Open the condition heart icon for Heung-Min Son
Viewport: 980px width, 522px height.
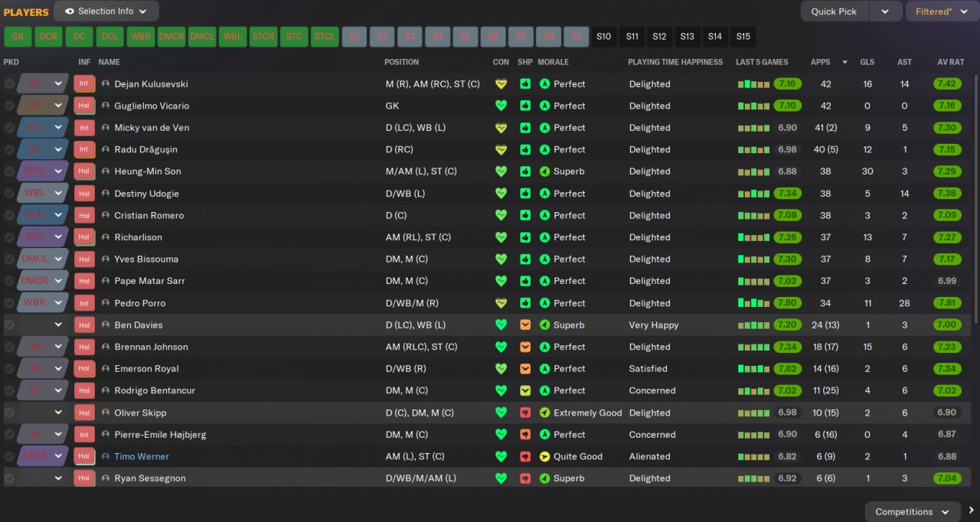[501, 171]
